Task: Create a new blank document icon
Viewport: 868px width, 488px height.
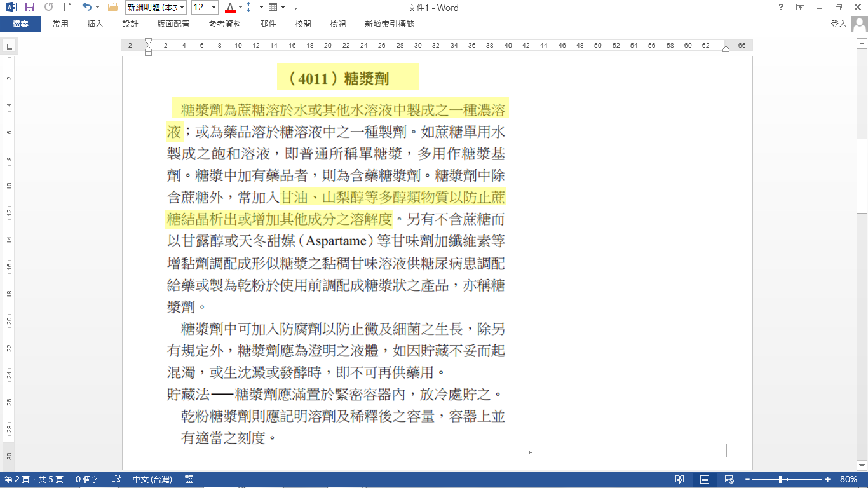Action: point(67,8)
